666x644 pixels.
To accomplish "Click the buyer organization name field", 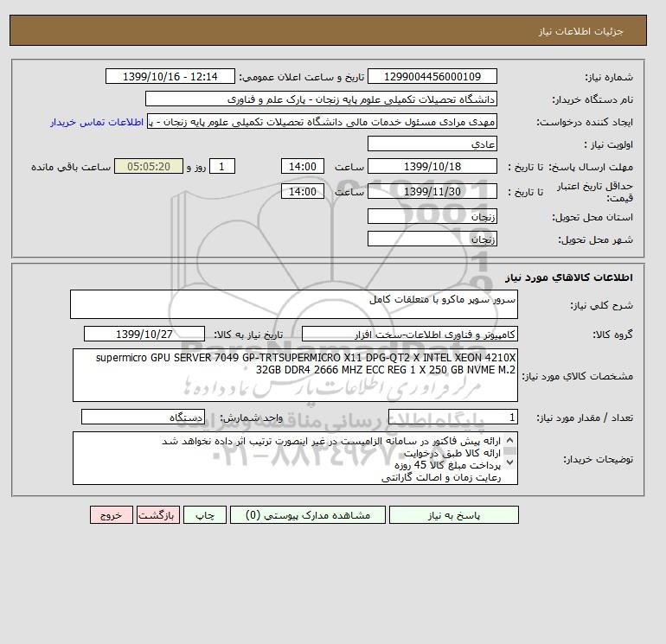I will (321, 99).
